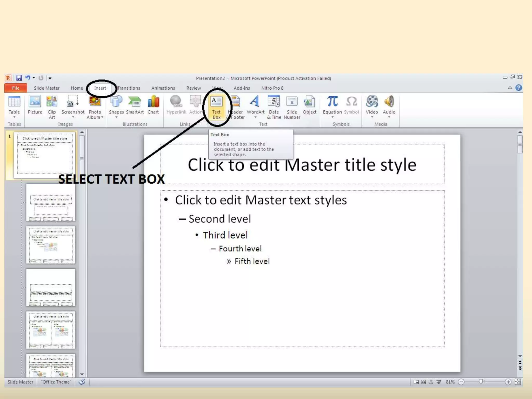The image size is (532, 399).
Task: Switch to the Slide Master tab
Action: (47, 88)
